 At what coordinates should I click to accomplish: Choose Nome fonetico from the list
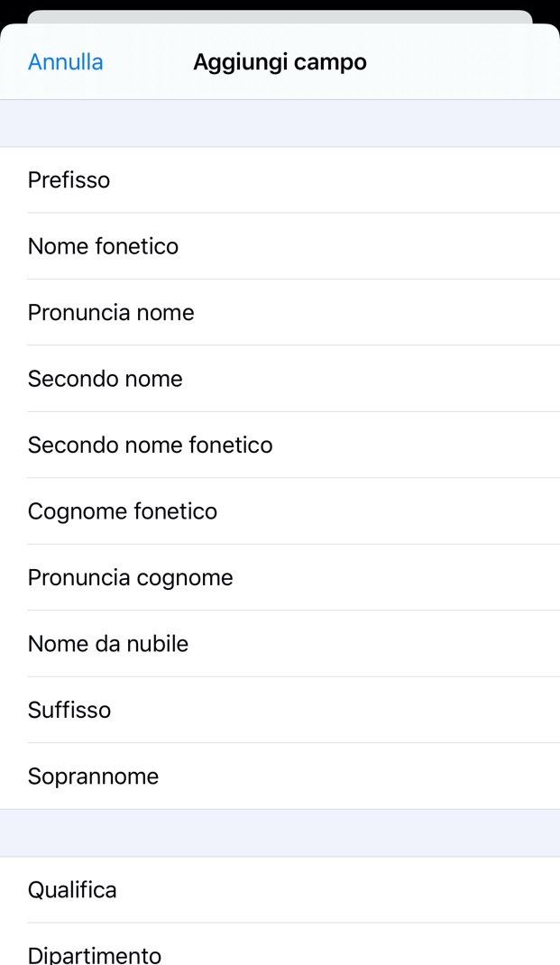pyautogui.click(x=104, y=246)
